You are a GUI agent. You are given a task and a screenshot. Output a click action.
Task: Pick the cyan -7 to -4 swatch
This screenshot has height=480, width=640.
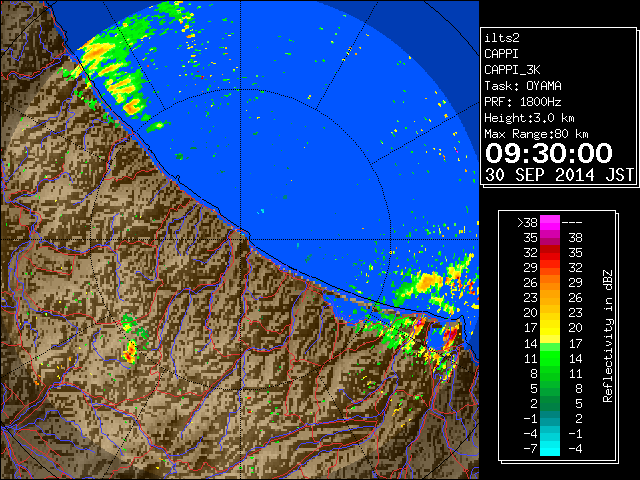(x=550, y=448)
